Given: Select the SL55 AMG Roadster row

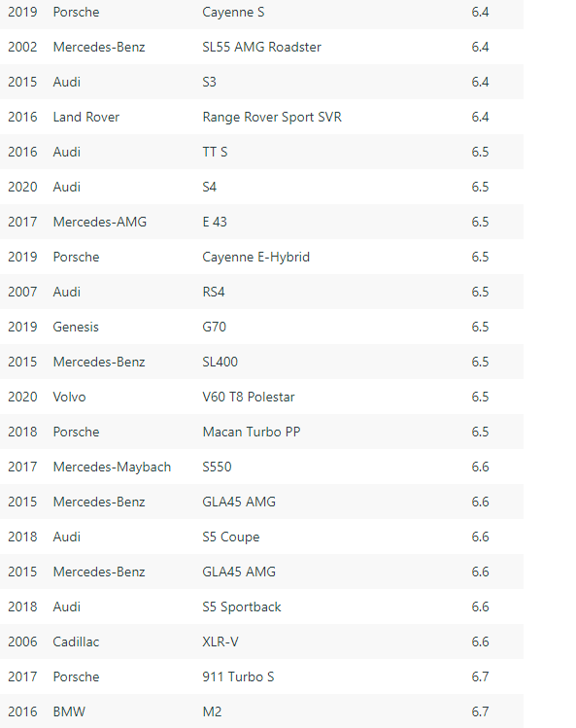Looking at the screenshot, I should pos(262,47).
